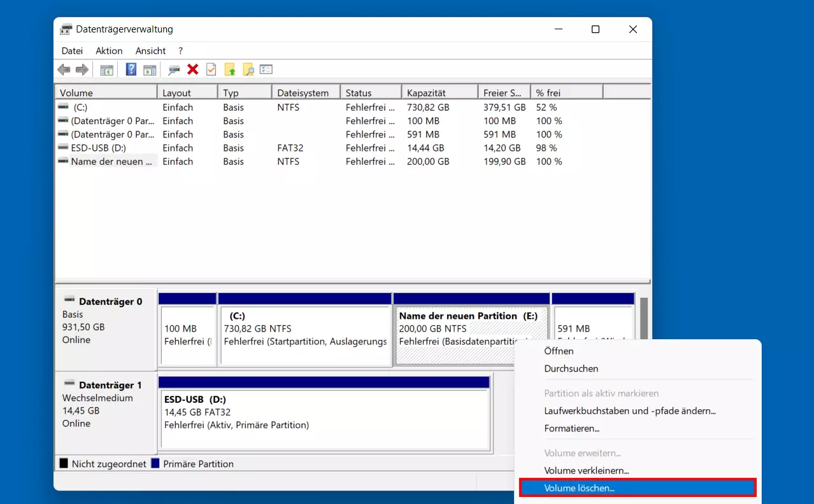Click the folder with green arrow icon

230,69
